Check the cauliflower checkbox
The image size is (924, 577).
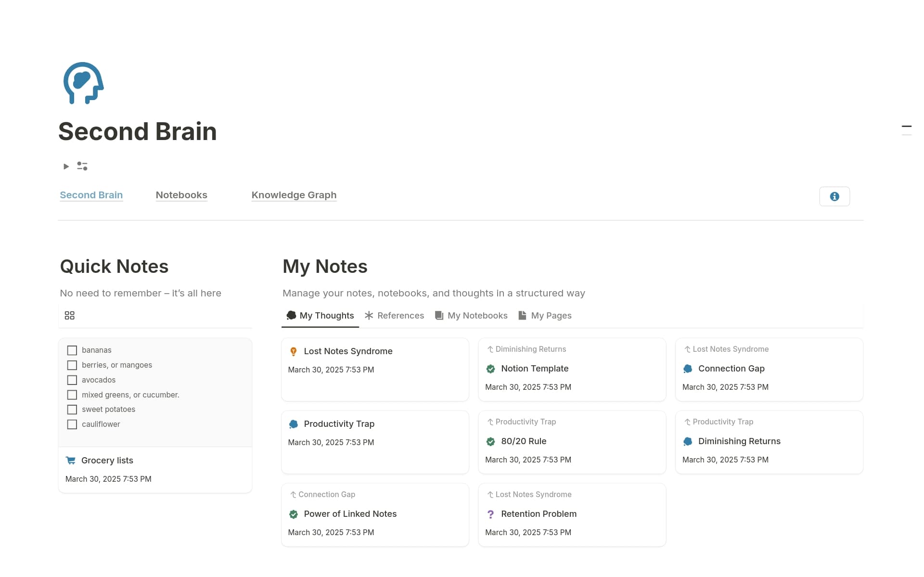click(72, 424)
